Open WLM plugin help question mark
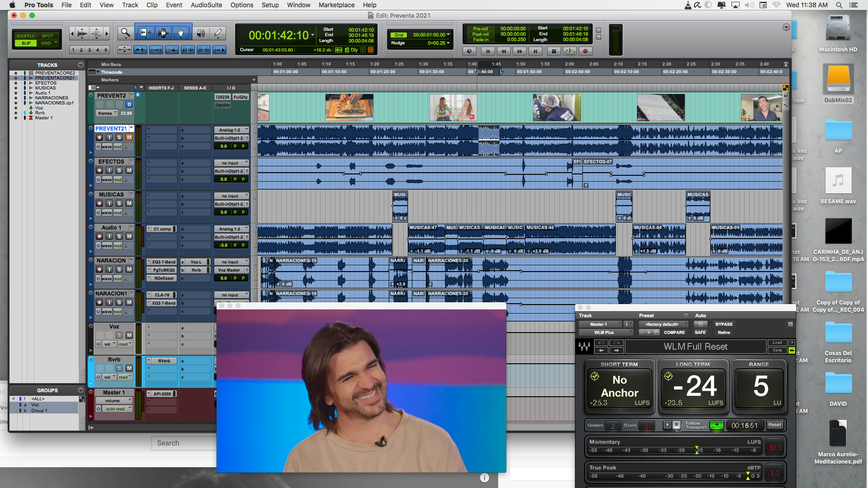 click(792, 343)
